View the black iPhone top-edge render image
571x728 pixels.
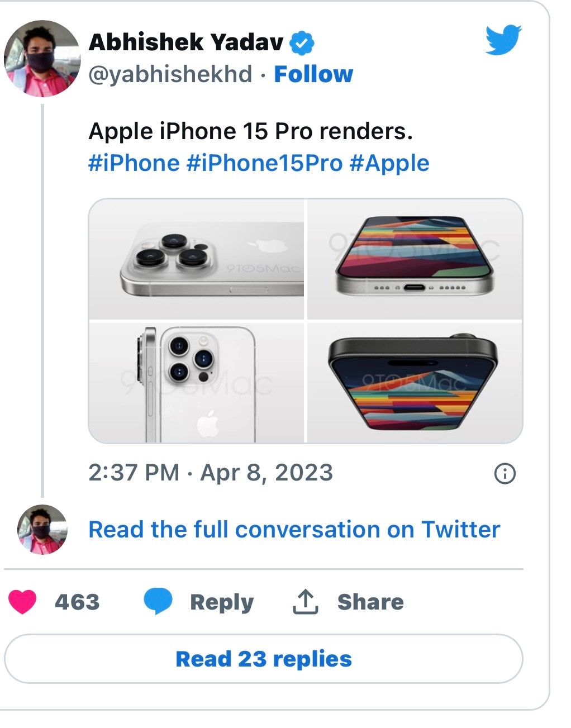pos(415,383)
